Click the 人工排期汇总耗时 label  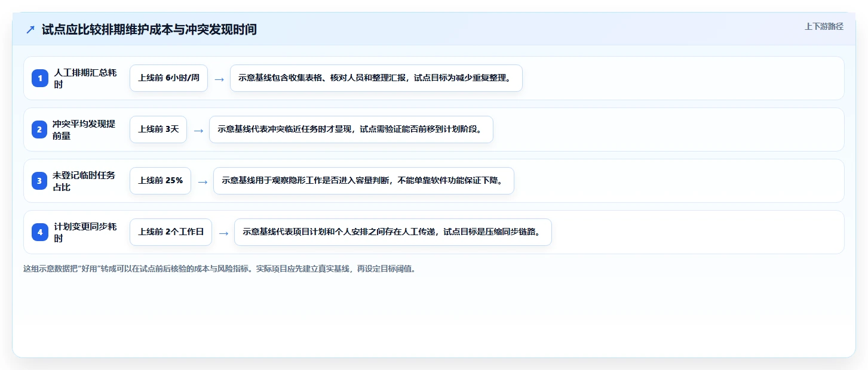[86, 78]
